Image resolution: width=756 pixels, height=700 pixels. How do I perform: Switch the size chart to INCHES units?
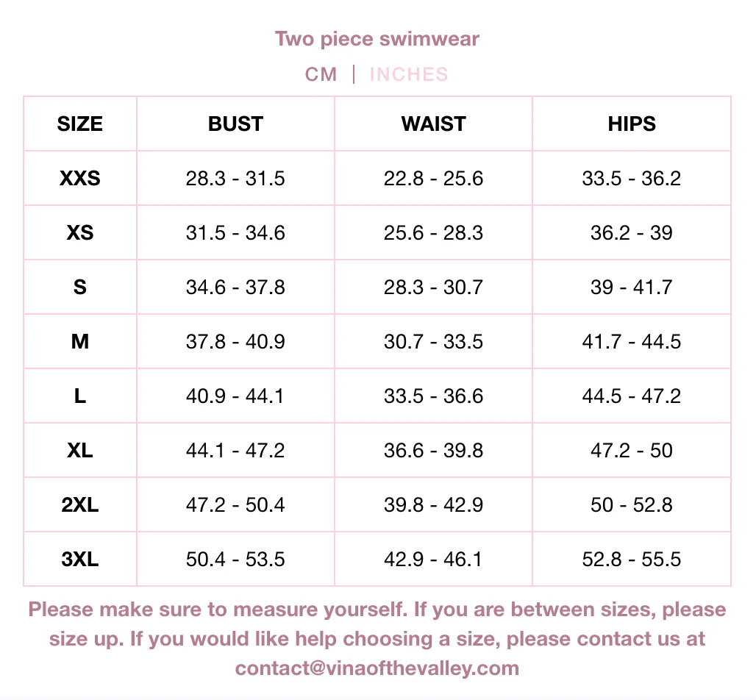pos(408,74)
